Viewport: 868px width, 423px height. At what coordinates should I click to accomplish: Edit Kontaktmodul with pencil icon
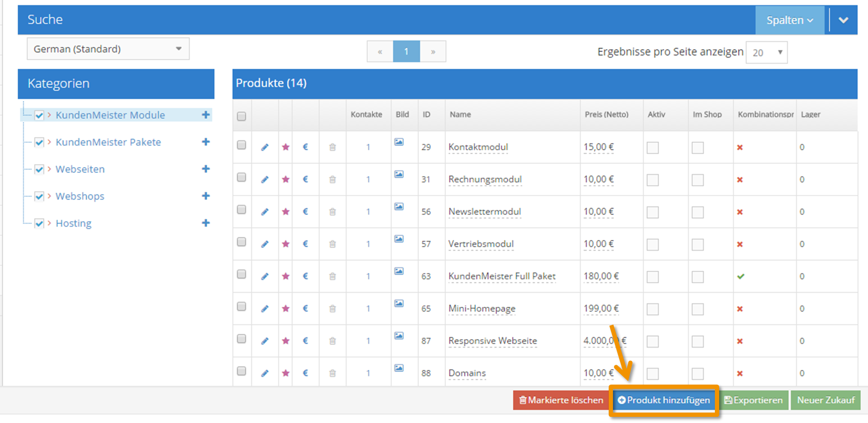coord(265,147)
